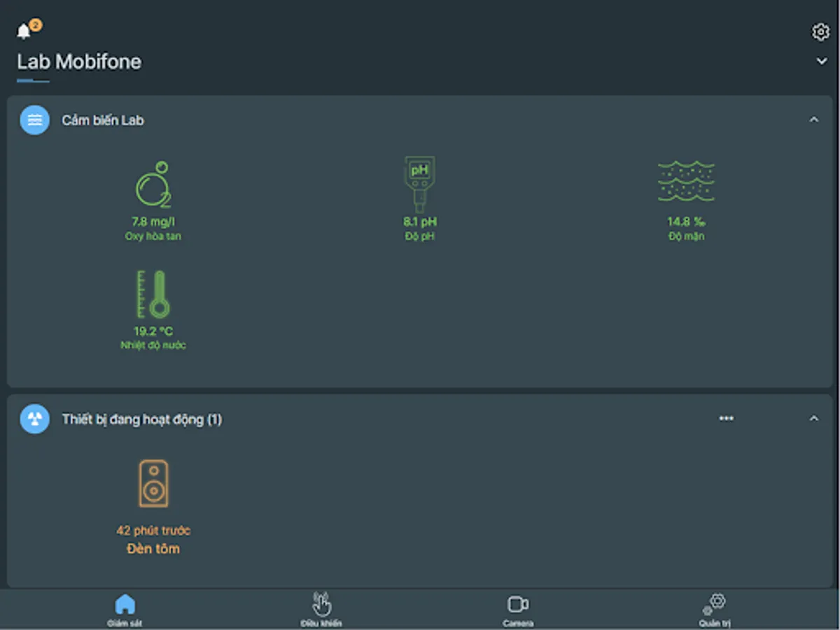Click the 8.1 pH value
The width and height of the screenshot is (840, 630).
[420, 222]
